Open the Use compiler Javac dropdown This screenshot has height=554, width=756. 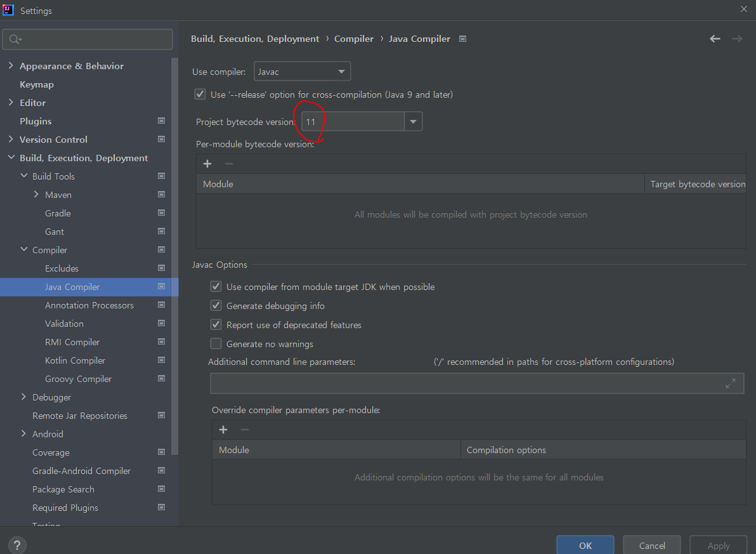[303, 72]
